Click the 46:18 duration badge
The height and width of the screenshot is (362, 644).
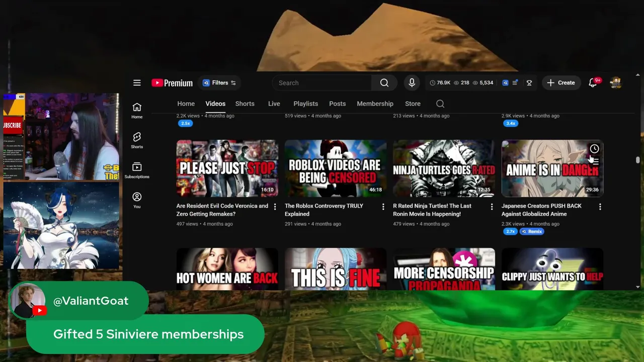(375, 190)
